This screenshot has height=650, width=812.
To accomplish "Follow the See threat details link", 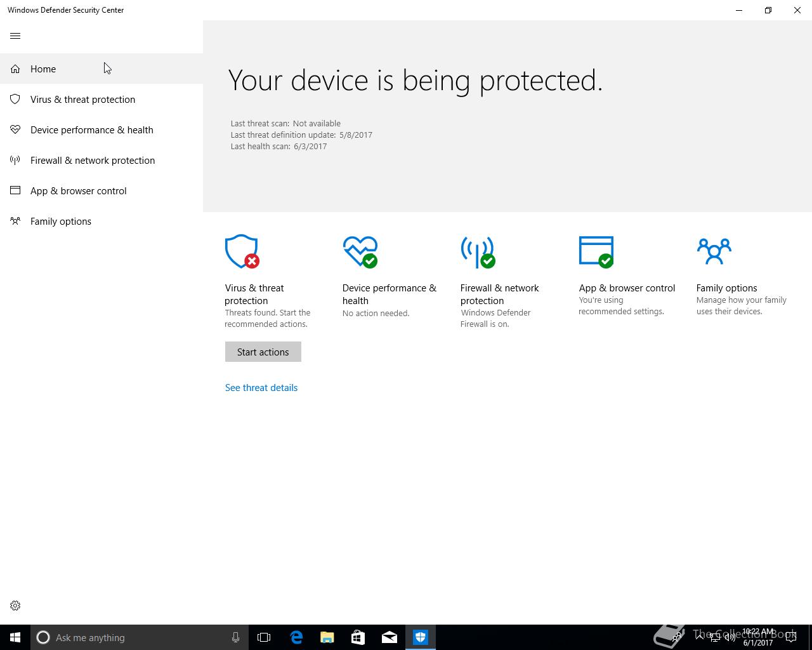I will pos(261,388).
